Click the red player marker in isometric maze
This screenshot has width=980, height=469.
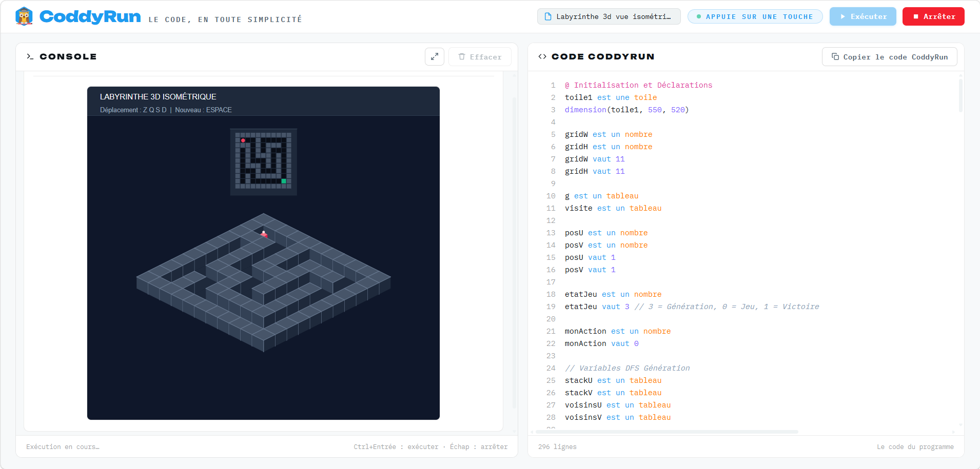264,234
